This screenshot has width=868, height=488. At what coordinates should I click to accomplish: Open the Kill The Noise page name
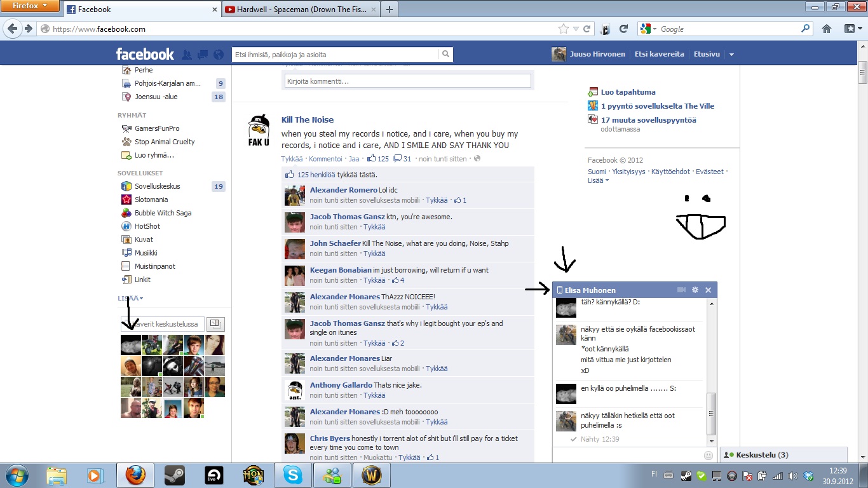308,119
